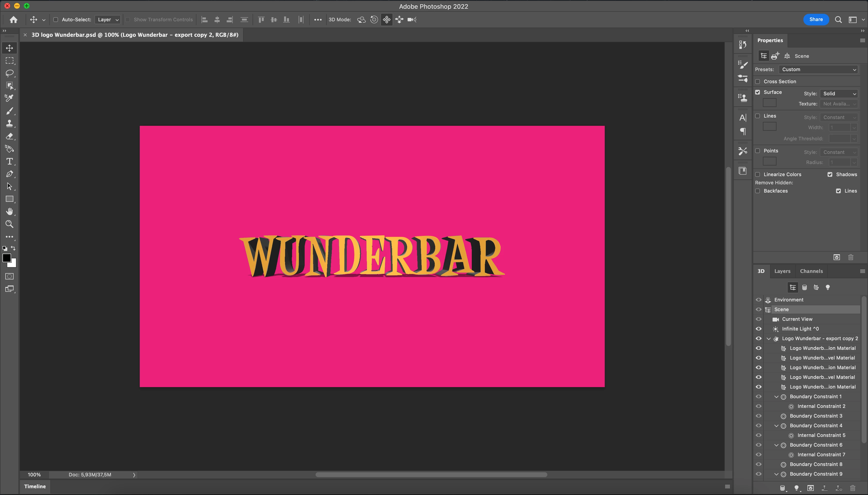Select the Lasso tool

(9, 73)
